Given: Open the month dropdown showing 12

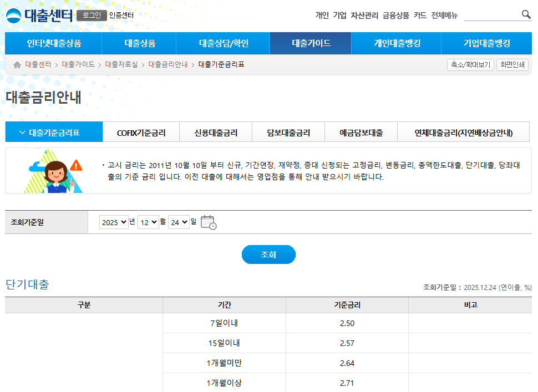Looking at the screenshot, I should tap(148, 222).
